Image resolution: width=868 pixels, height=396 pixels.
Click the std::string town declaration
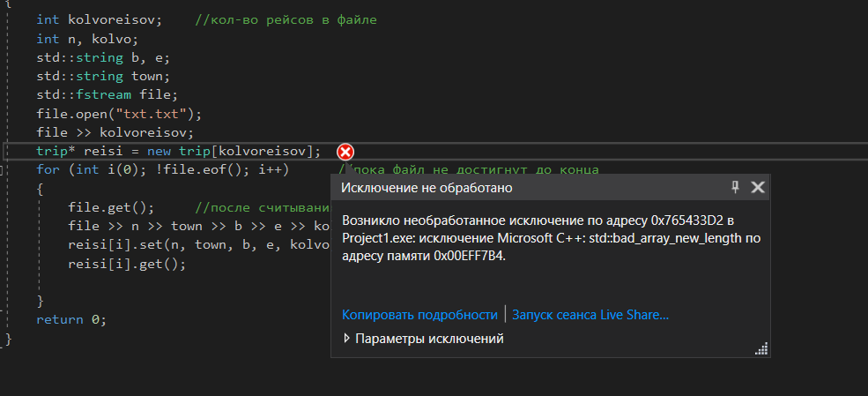(x=103, y=76)
